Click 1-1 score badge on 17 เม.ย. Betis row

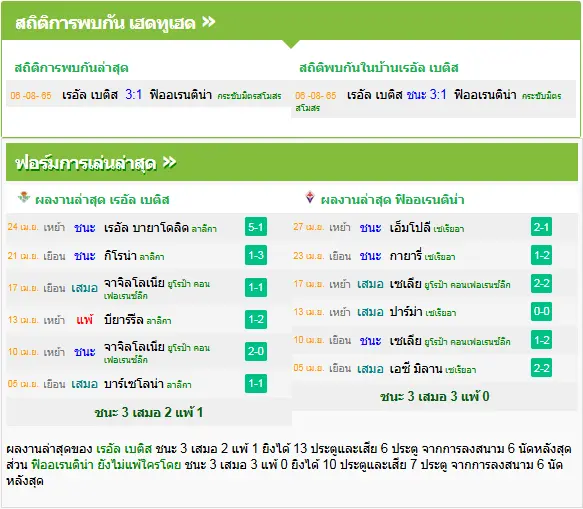pos(256,287)
